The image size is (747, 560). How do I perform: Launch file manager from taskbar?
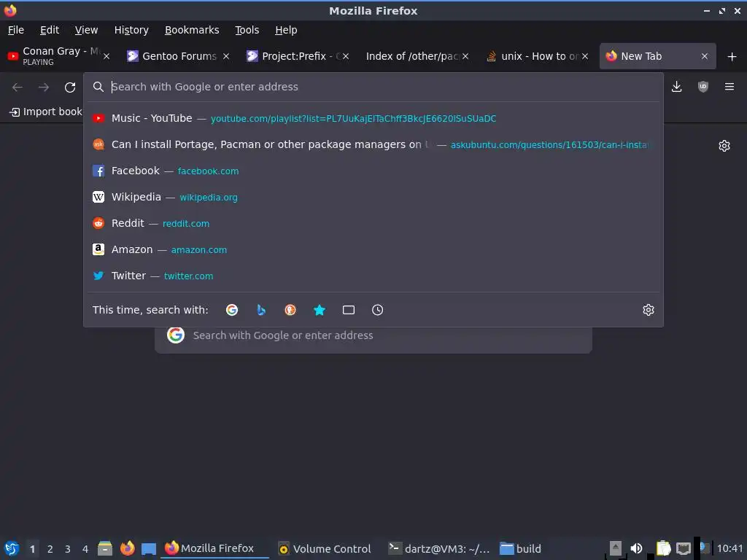coord(105,548)
